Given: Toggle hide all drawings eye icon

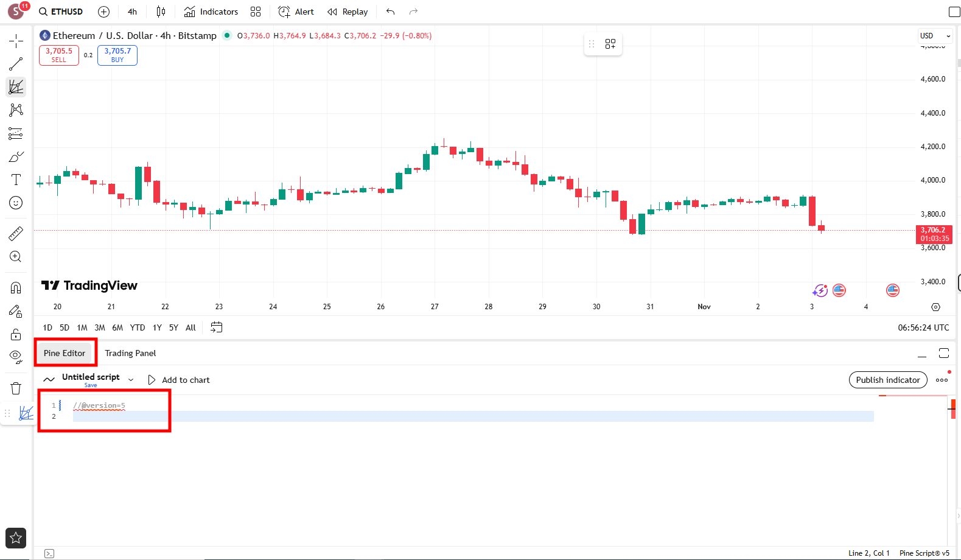Looking at the screenshot, I should (16, 357).
